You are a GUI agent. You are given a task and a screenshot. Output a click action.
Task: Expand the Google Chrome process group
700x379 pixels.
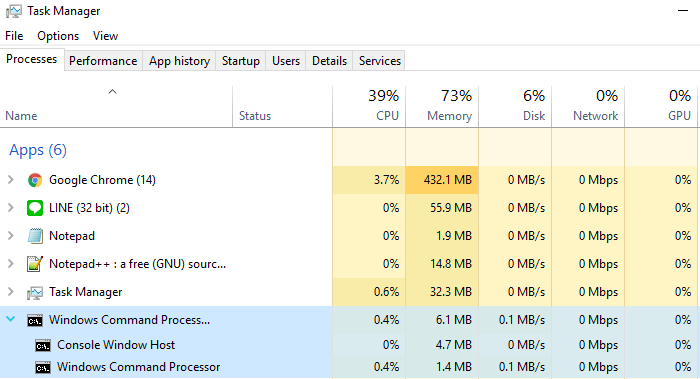point(11,180)
